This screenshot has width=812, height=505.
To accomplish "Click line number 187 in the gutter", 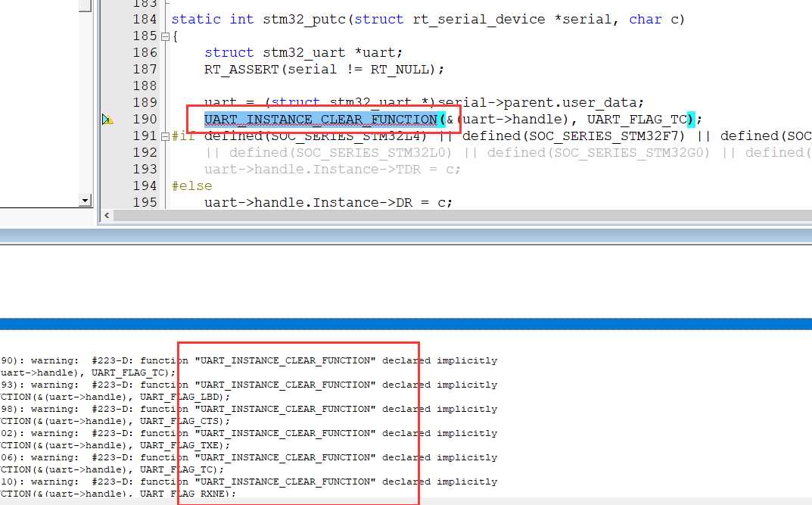I will [145, 70].
